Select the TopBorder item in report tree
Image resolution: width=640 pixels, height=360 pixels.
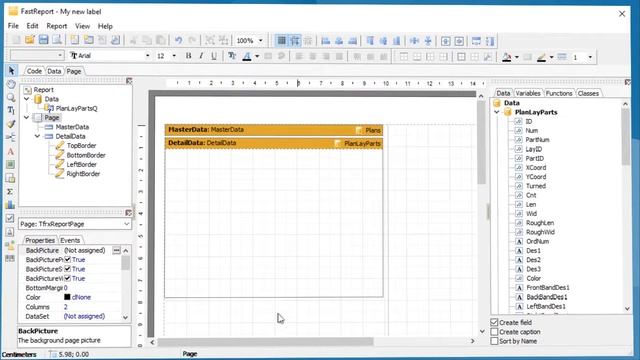(x=81, y=146)
